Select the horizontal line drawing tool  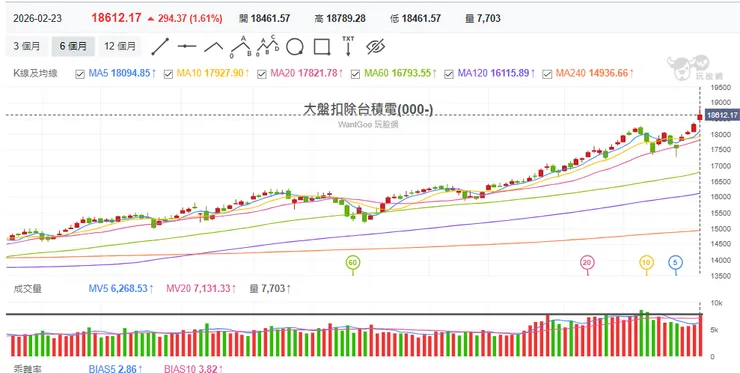click(x=187, y=46)
